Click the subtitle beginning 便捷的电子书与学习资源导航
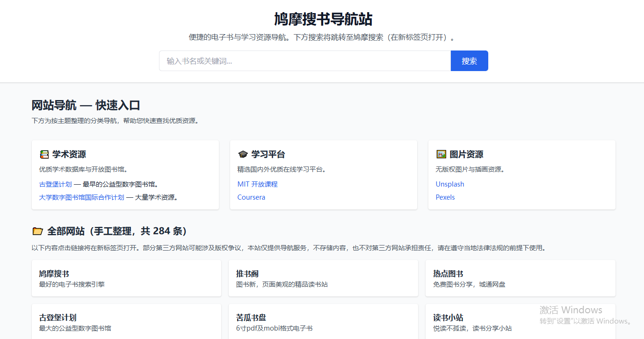This screenshot has width=644, height=339. tap(323, 37)
